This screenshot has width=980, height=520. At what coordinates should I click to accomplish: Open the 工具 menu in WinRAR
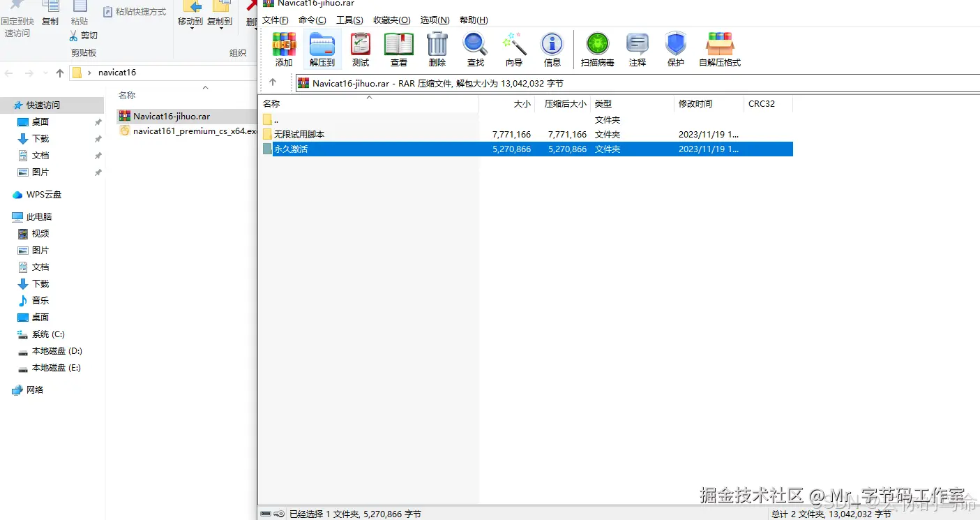349,20
